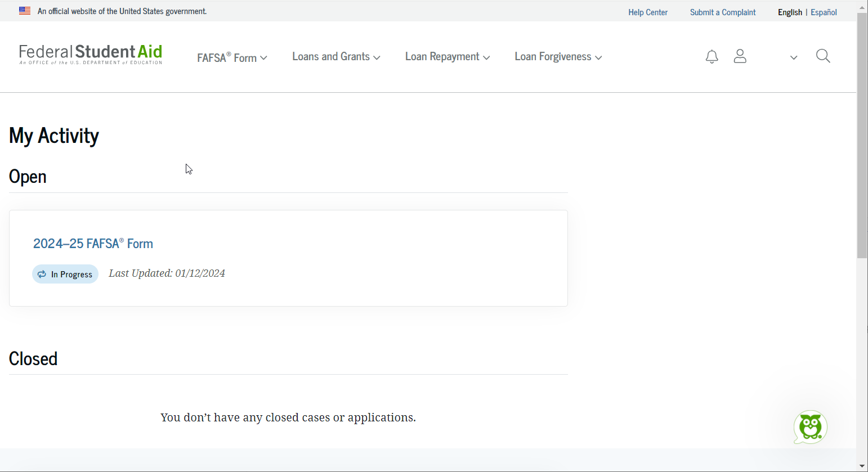Expand the Loan Repayment menu
Viewport: 868px width, 472px height.
(x=448, y=57)
